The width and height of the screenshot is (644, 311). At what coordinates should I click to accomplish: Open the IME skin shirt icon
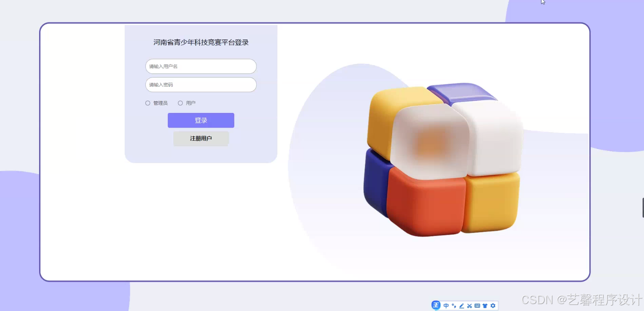click(x=485, y=306)
